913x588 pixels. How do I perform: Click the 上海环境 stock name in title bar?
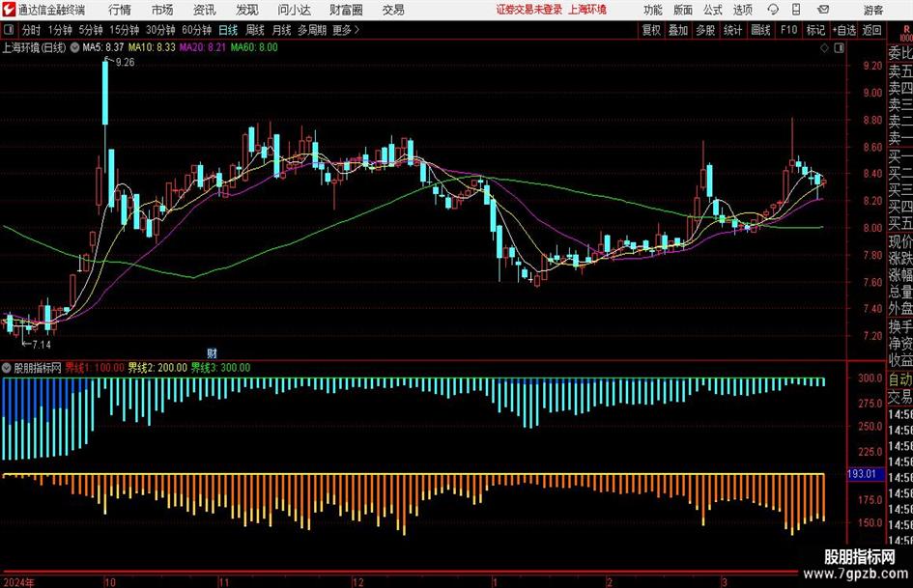[x=587, y=10]
